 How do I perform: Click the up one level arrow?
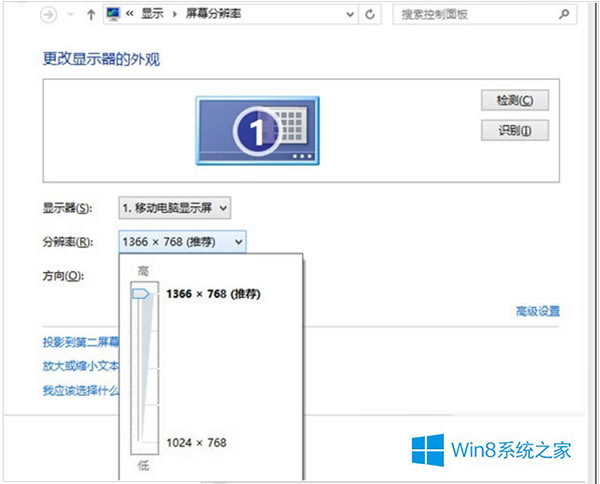[x=92, y=15]
